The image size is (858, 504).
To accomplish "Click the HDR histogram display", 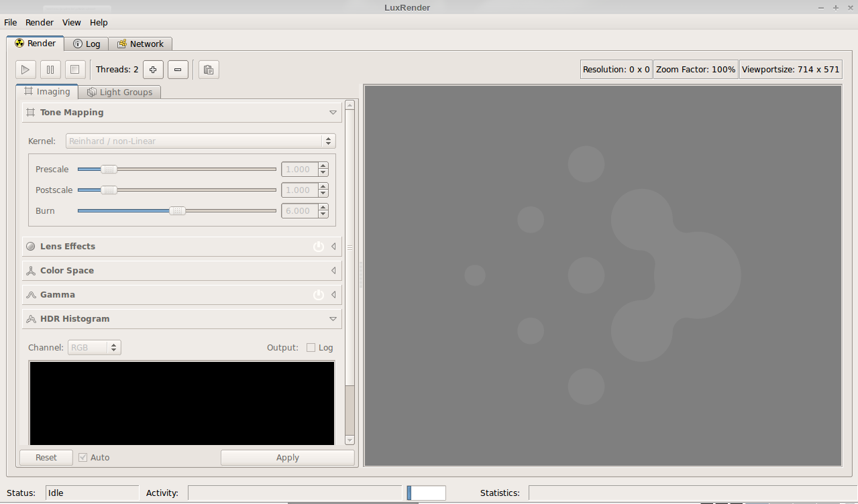I will click(182, 403).
